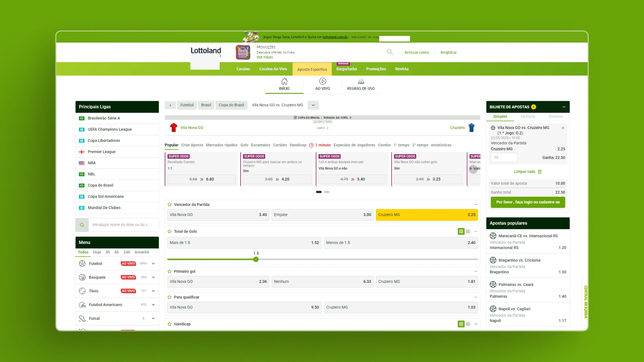Expand the Basquete sport category

point(153,277)
